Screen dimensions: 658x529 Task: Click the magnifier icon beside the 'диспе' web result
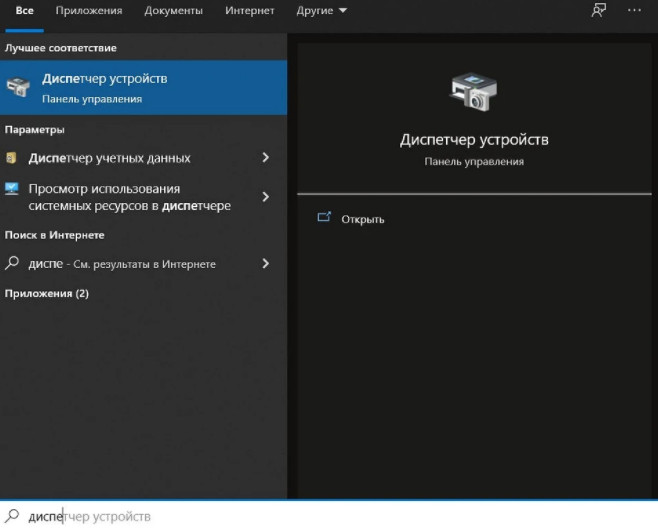click(x=12, y=264)
